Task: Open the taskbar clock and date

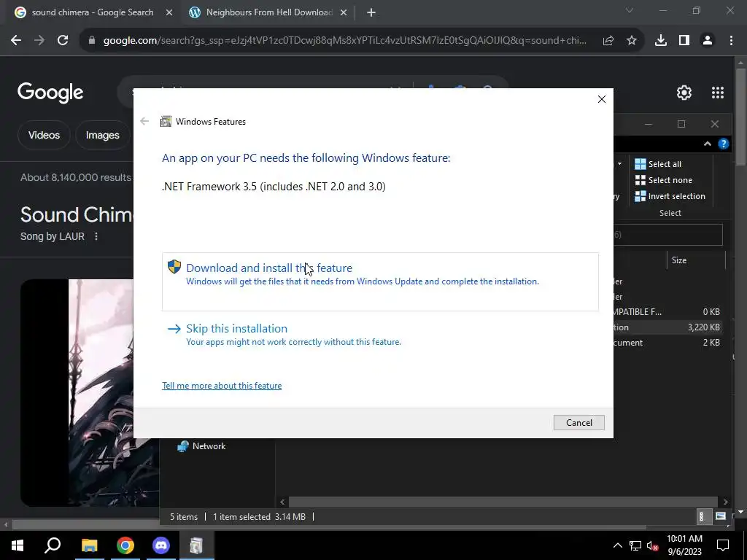Action: coord(684,545)
